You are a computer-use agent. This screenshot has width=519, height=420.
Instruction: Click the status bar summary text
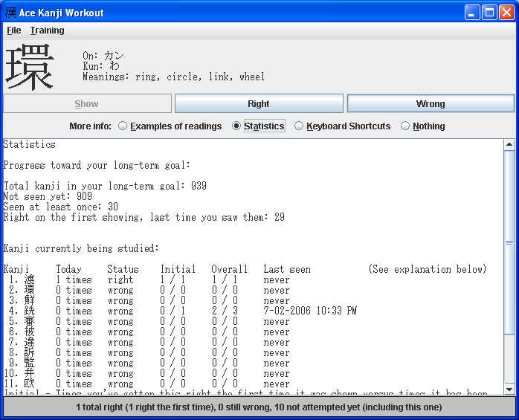pos(259,407)
